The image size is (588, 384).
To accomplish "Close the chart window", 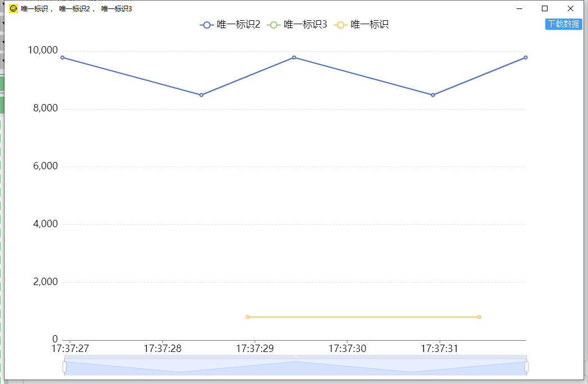I will [570, 8].
